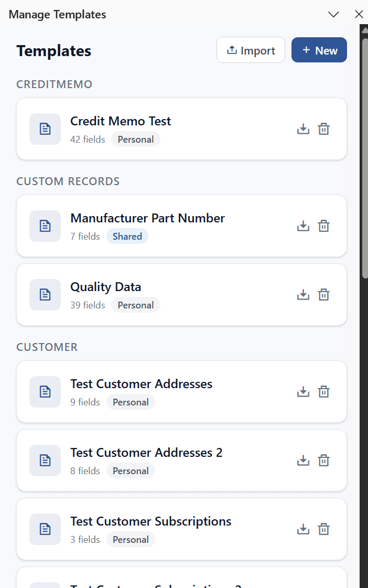Click the Import templates button
Screen dimensions: 368x588
251,50
